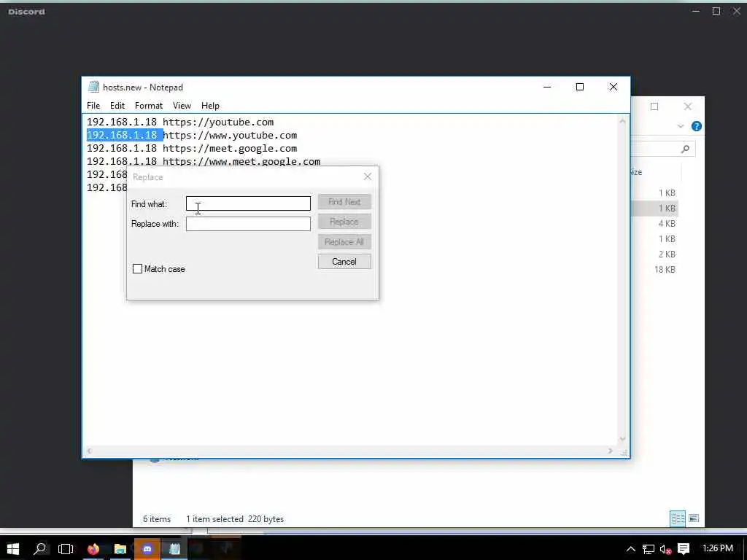This screenshot has height=560, width=747.
Task: Click Notepad vertical scrollbar down arrow
Action: [622, 438]
